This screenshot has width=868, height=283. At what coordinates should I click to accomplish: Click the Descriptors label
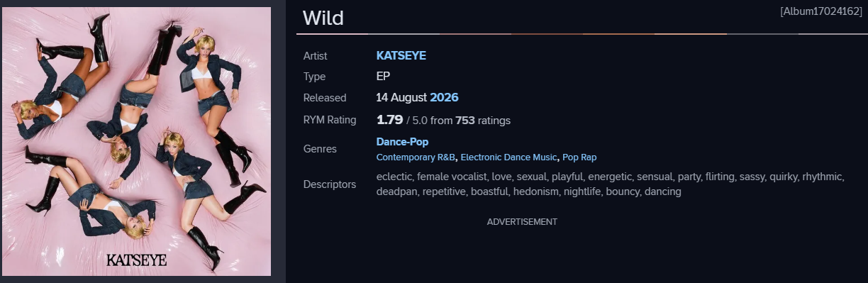330,184
